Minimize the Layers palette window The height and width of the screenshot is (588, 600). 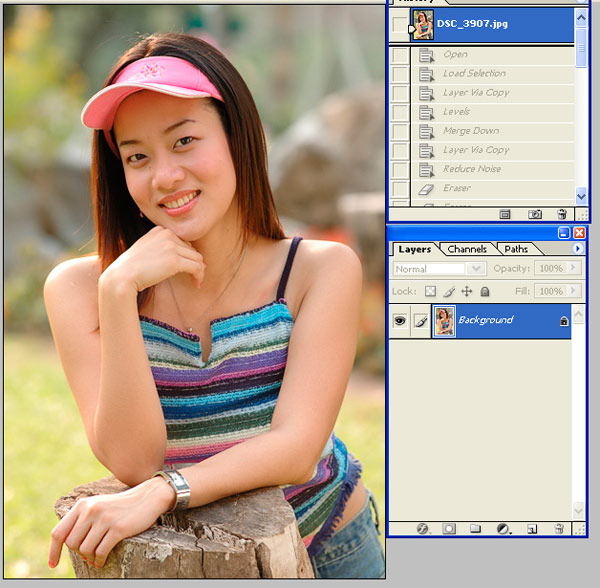coord(564,233)
